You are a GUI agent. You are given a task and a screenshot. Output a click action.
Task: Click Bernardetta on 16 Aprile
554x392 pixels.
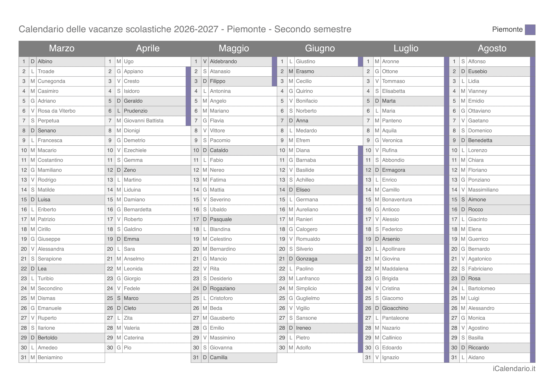point(137,209)
